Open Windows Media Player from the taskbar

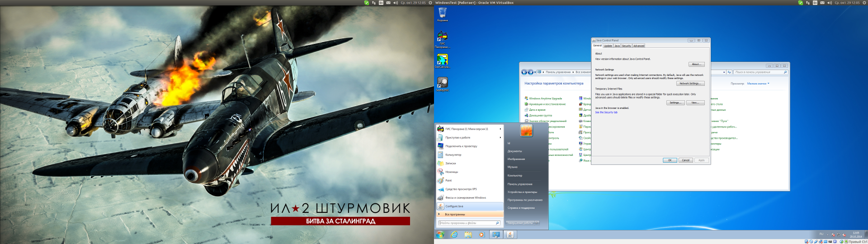[x=481, y=235]
